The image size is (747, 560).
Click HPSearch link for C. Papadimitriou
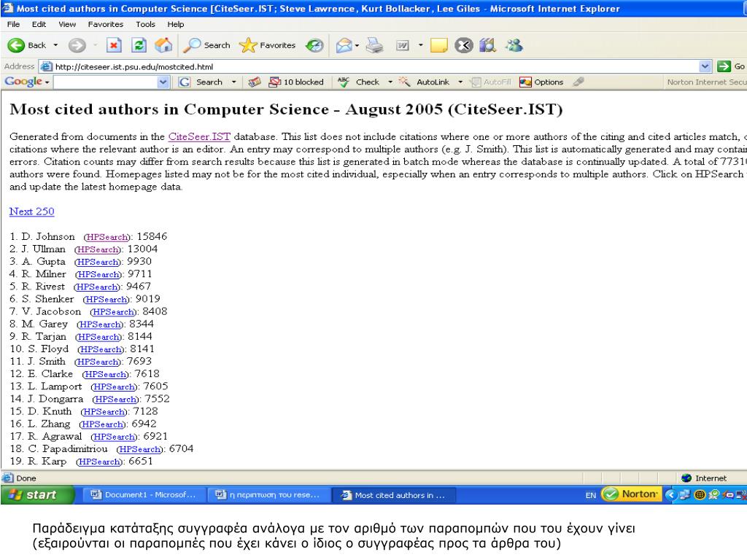[139, 449]
